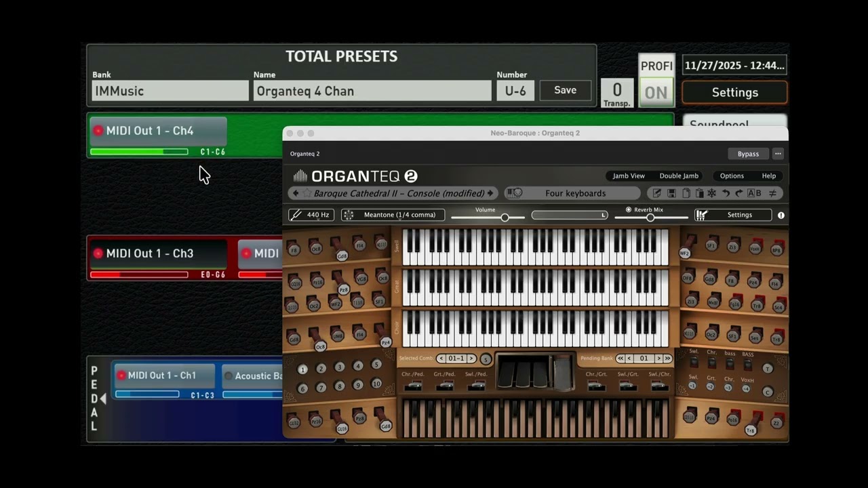
Task: Click the paste clipboard icon in Organteq toolbar
Action: [699, 193]
